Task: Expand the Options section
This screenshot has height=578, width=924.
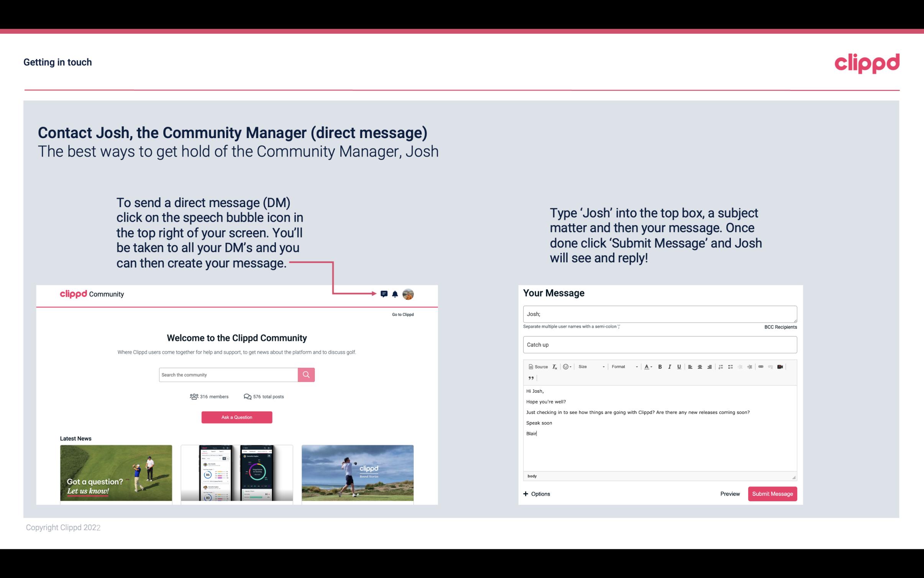Action: (537, 494)
